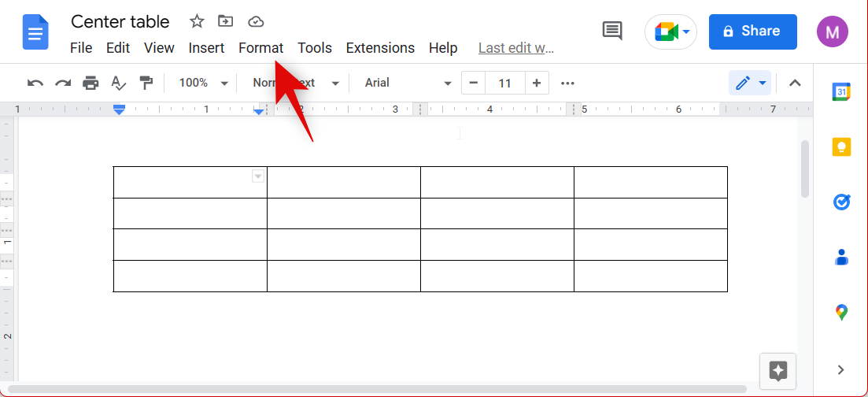
Task: Click the redo arrow icon
Action: [63, 83]
